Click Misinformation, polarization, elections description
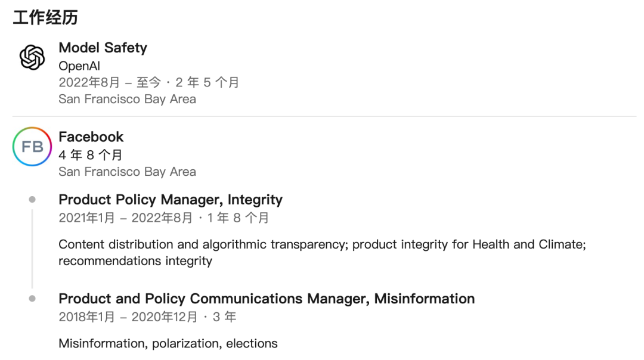This screenshot has height=360, width=644. coord(168,343)
